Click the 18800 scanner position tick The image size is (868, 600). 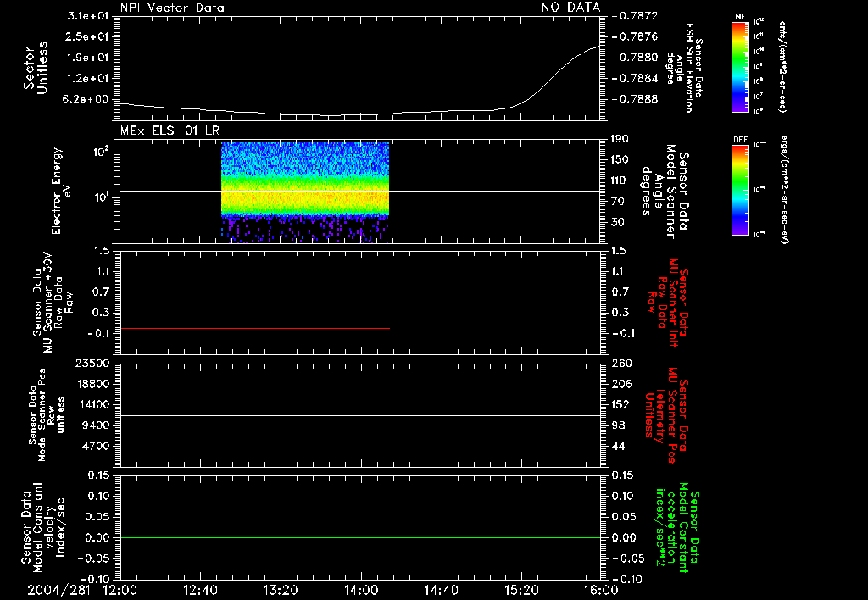click(x=92, y=384)
